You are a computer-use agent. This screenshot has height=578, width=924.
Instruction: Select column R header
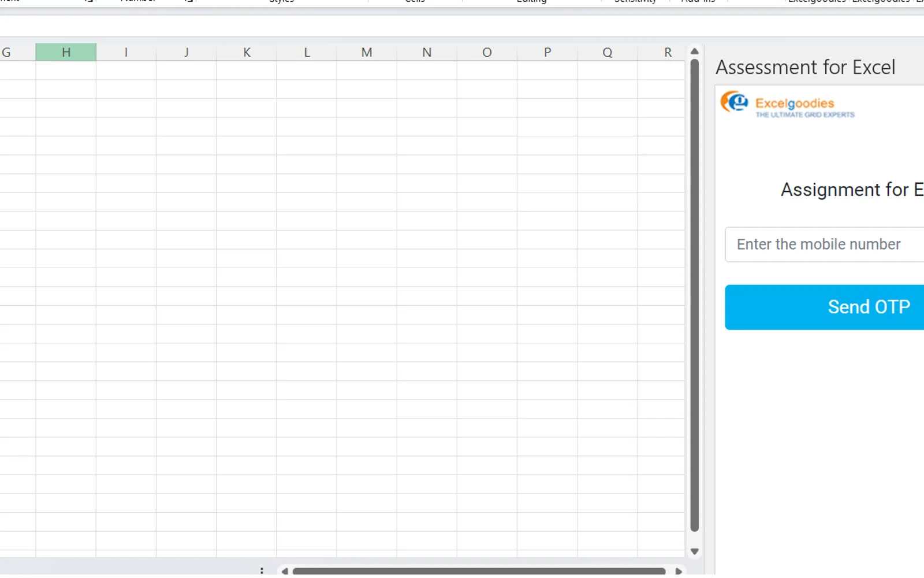pos(662,52)
